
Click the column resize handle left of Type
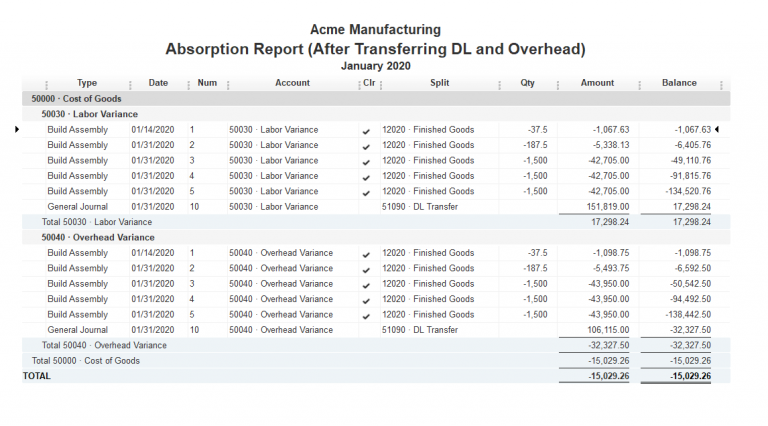[46, 84]
